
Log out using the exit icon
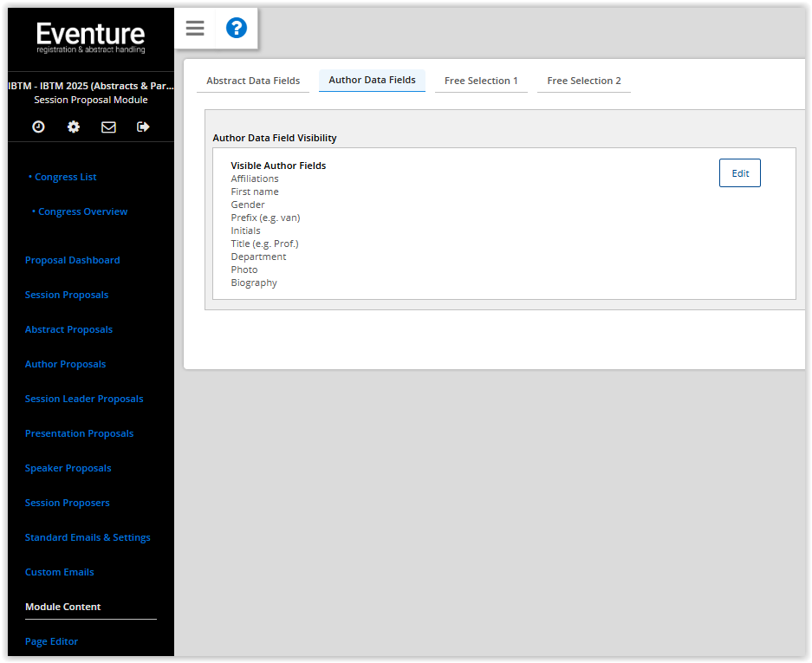click(142, 127)
